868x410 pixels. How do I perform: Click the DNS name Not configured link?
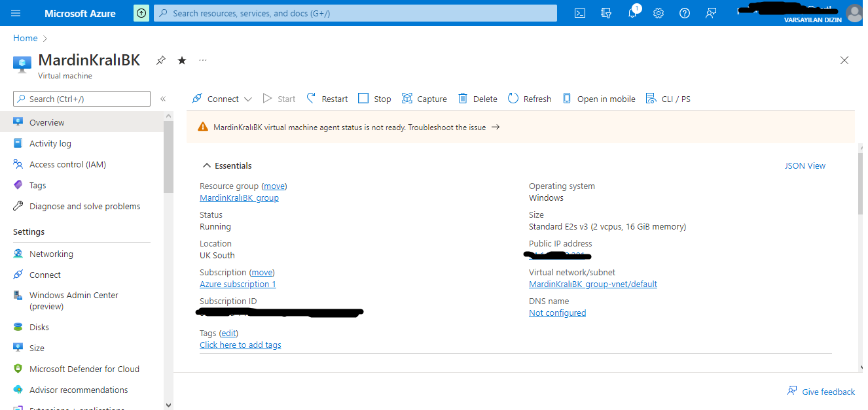coord(558,313)
